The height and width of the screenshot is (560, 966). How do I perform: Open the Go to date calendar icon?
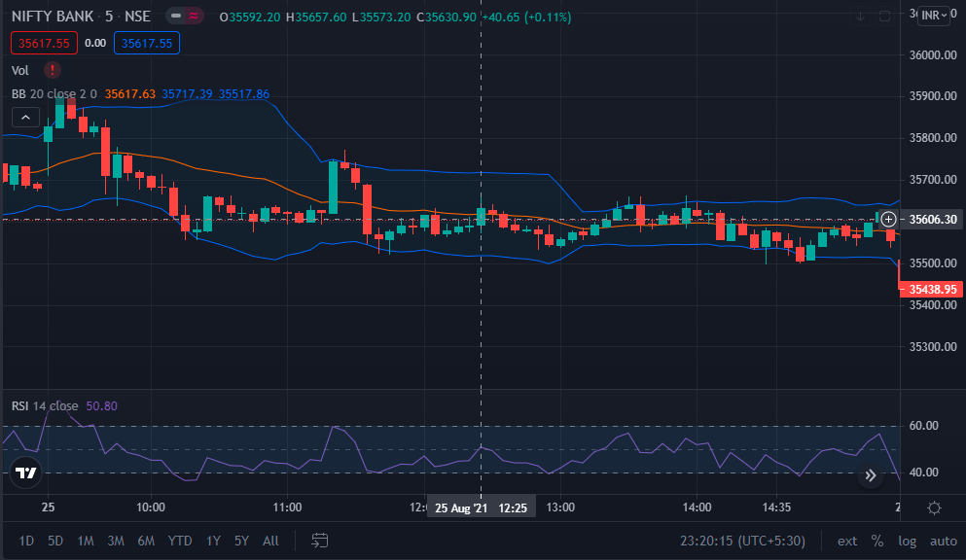(x=320, y=541)
